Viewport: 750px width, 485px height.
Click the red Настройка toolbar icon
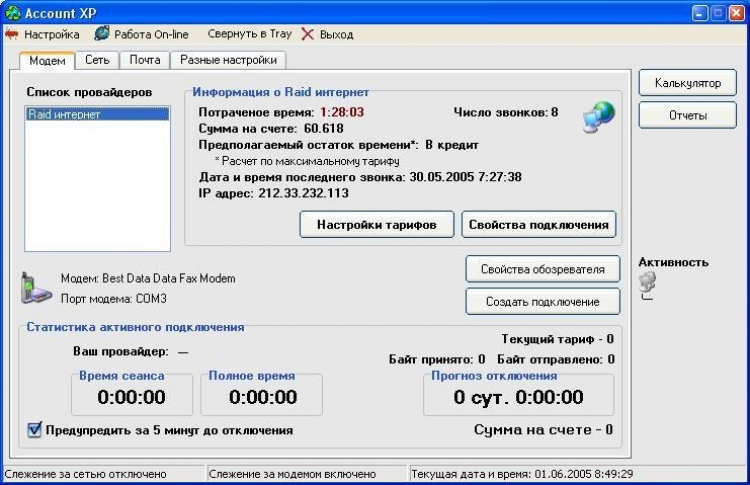(11, 34)
